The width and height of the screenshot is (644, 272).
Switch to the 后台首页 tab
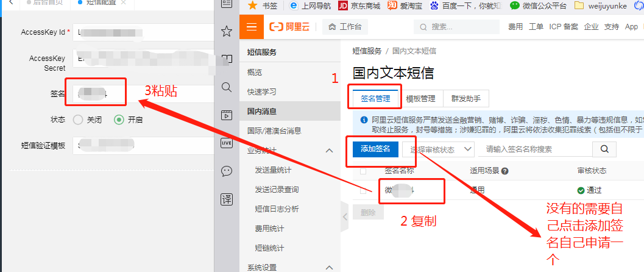(x=44, y=2)
